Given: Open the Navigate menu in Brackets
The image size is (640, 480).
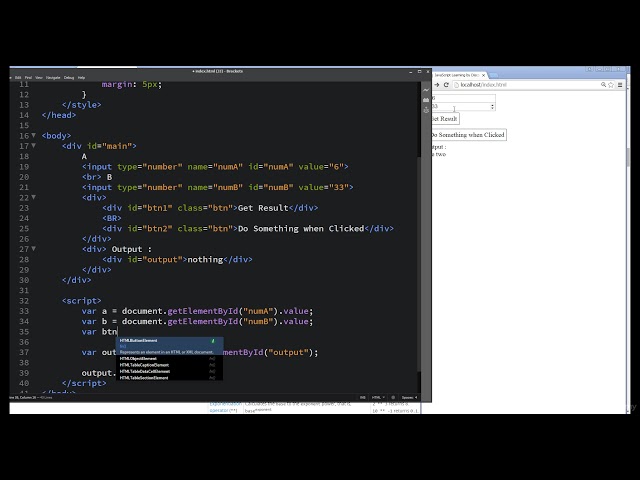Looking at the screenshot, I should [53, 78].
